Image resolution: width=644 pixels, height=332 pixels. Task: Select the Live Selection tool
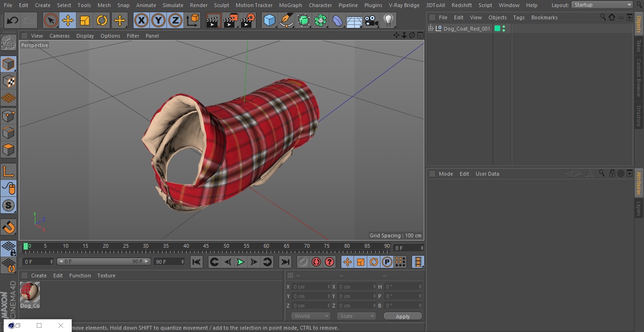[51, 21]
